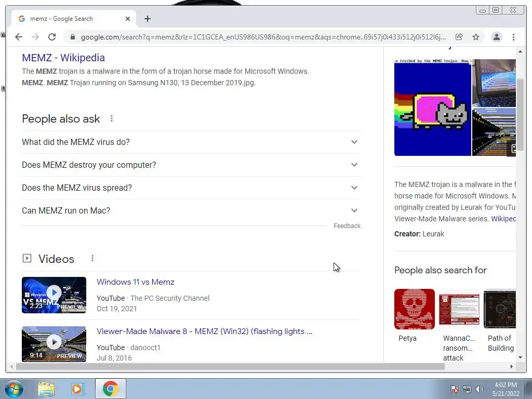Viewport: 532px width, 399px height.
Task: Click the padlock site info icon
Action: tap(72, 37)
